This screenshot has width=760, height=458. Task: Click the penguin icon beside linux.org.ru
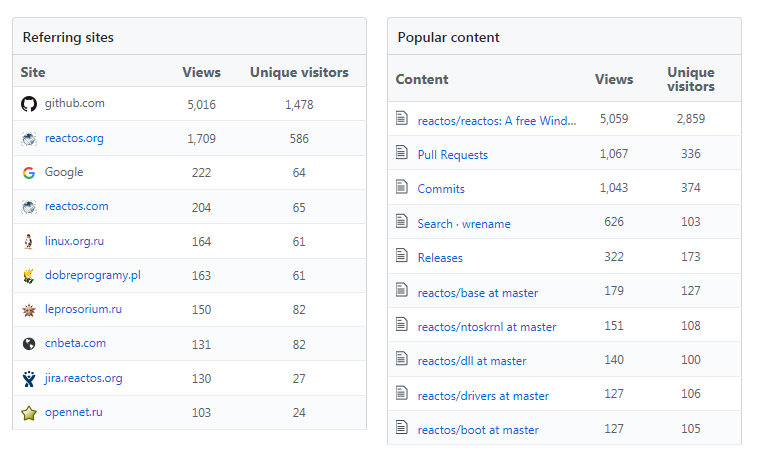29,241
